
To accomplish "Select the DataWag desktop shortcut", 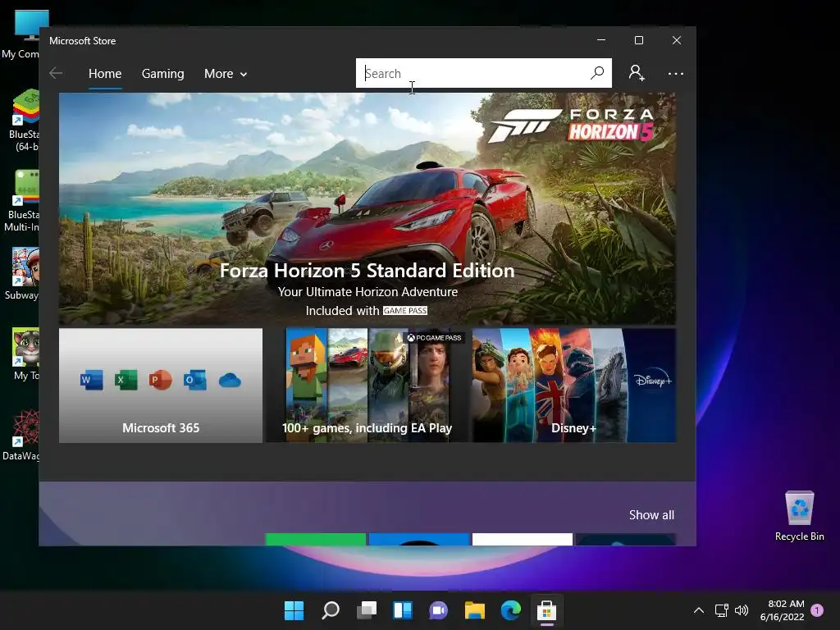I will [21, 435].
